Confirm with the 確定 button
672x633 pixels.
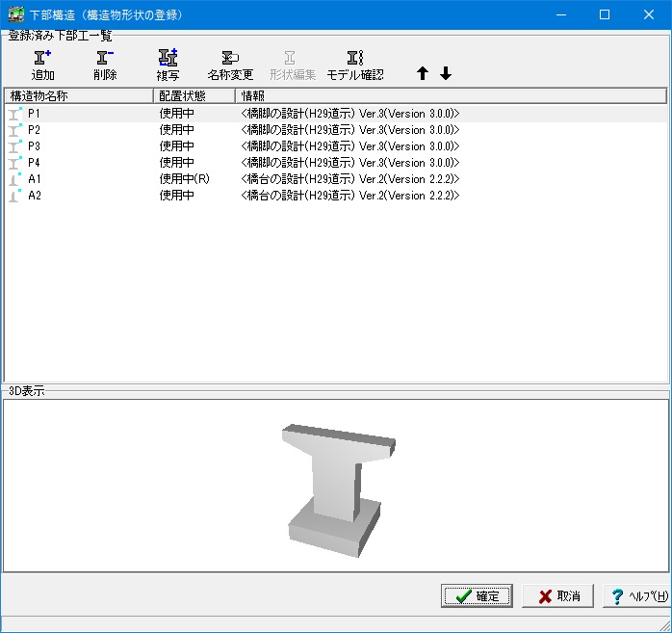pos(477,595)
